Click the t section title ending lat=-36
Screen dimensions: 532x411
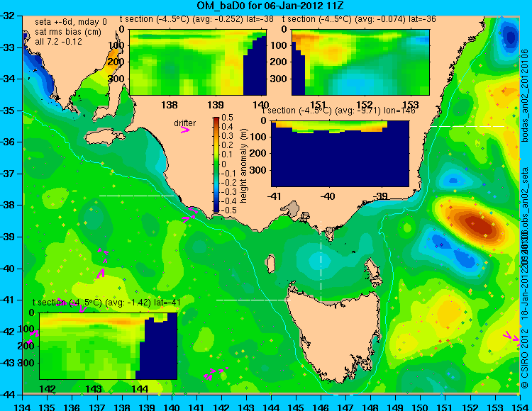(x=360, y=19)
